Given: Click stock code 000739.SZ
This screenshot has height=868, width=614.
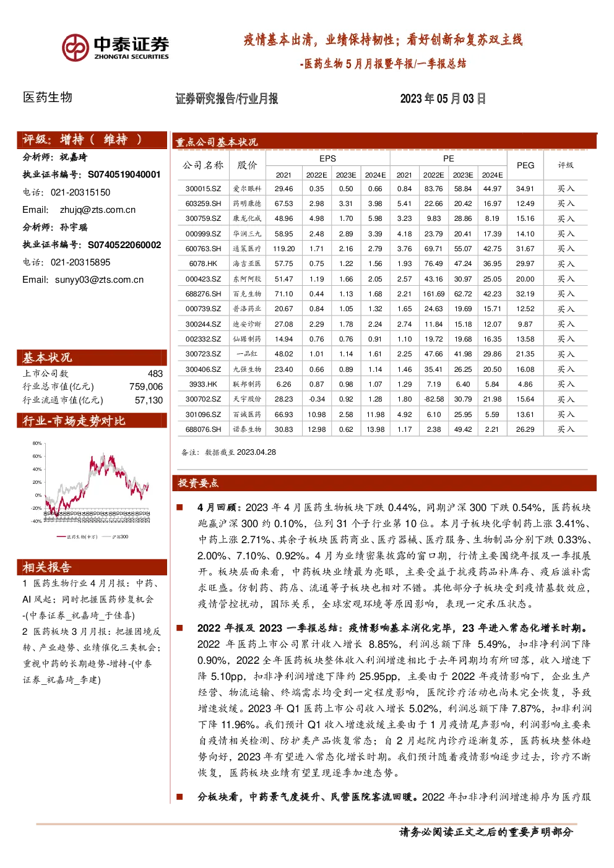Looking at the screenshot, I should tap(203, 309).
